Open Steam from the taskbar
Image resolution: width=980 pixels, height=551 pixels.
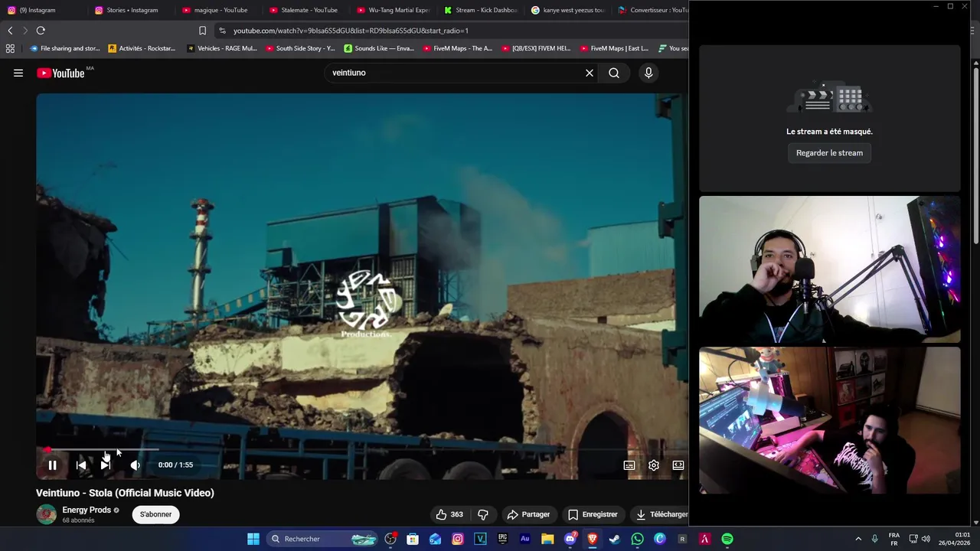coord(614,539)
